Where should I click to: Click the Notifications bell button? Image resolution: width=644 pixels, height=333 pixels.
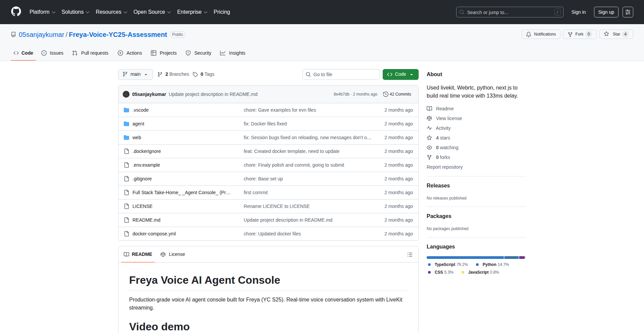[541, 34]
